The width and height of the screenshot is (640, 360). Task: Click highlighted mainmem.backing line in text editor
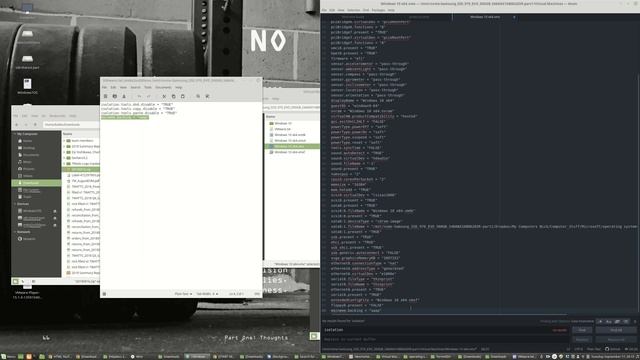125,117
